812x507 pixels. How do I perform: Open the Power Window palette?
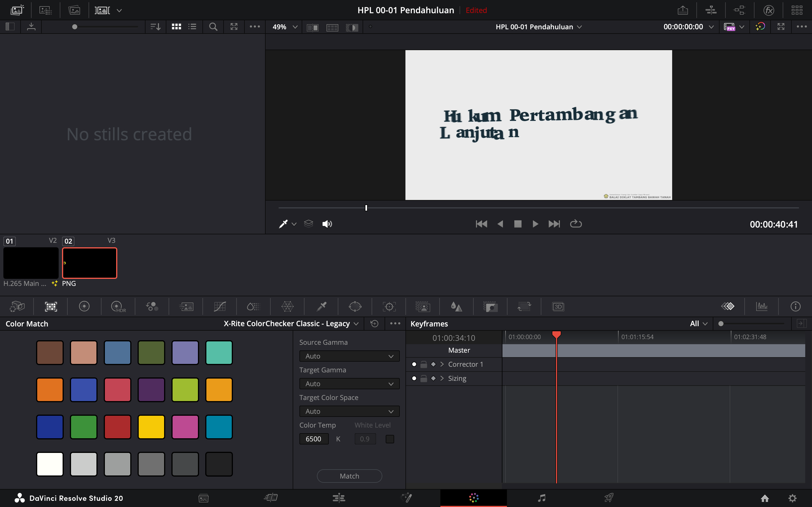pos(355,306)
